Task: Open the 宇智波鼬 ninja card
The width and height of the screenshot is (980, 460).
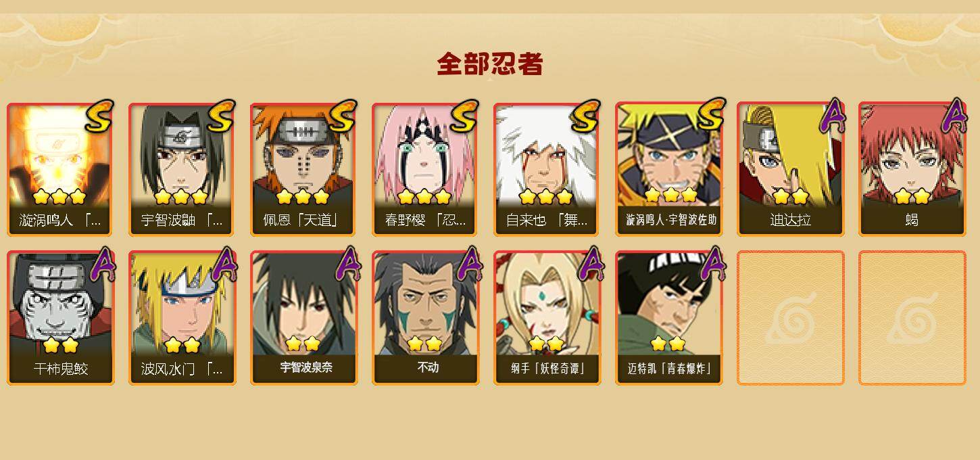Action: [x=182, y=169]
